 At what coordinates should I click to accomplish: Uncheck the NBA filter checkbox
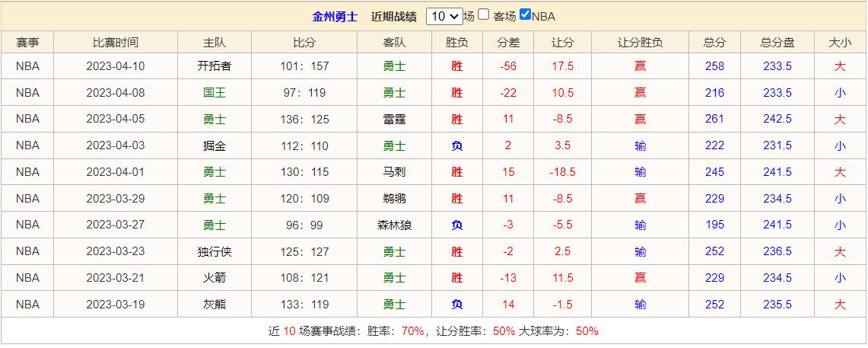point(526,14)
